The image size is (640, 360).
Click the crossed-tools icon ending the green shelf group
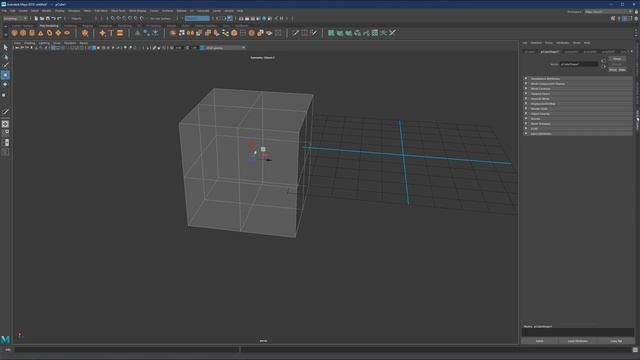point(392,33)
